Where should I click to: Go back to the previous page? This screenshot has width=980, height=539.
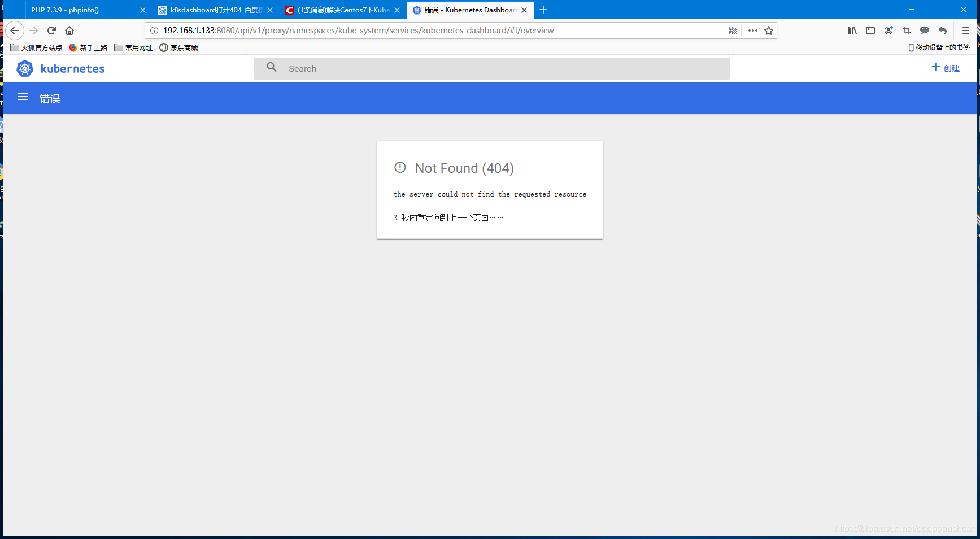click(15, 31)
